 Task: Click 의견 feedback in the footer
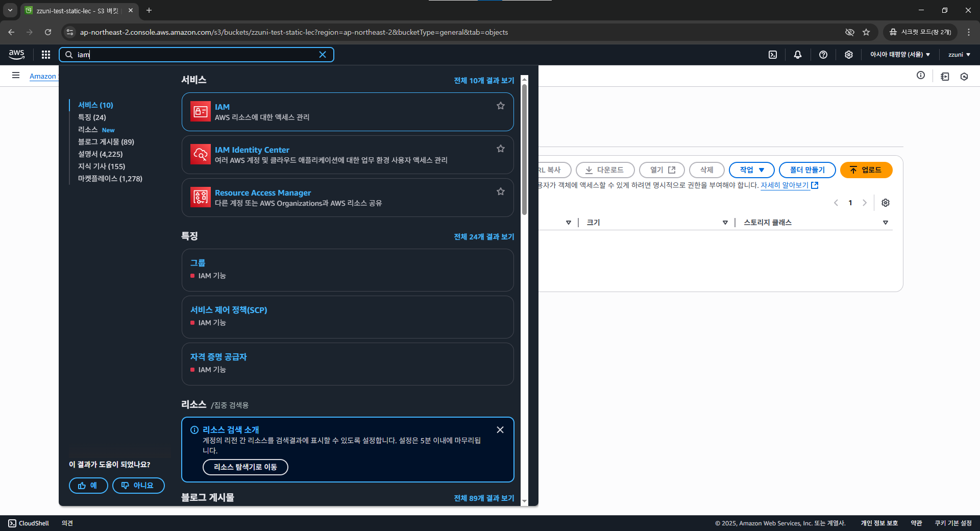point(67,523)
